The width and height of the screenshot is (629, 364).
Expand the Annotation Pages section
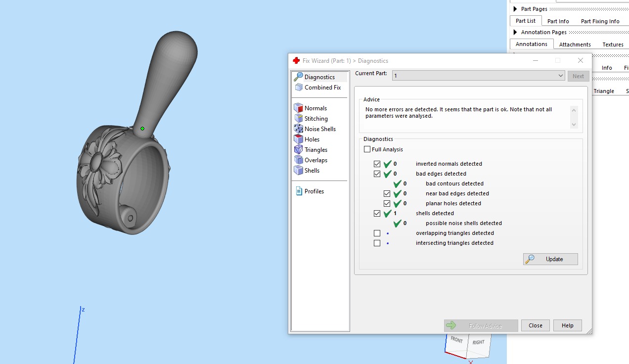point(515,32)
